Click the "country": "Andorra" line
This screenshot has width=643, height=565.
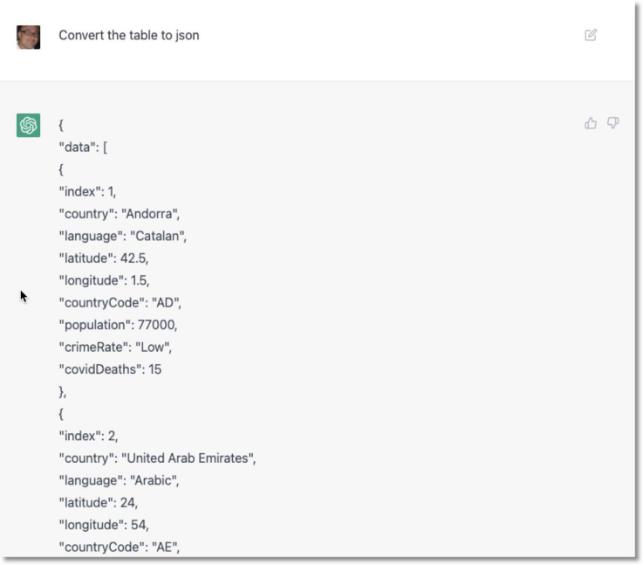coord(119,213)
